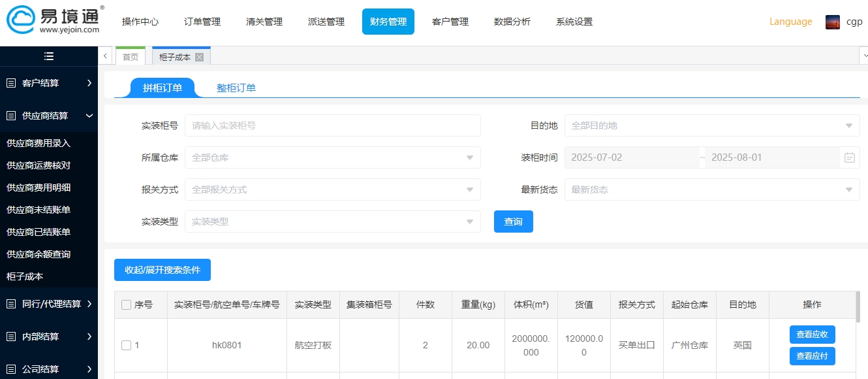Check the select-all checkbox in table header

126,305
